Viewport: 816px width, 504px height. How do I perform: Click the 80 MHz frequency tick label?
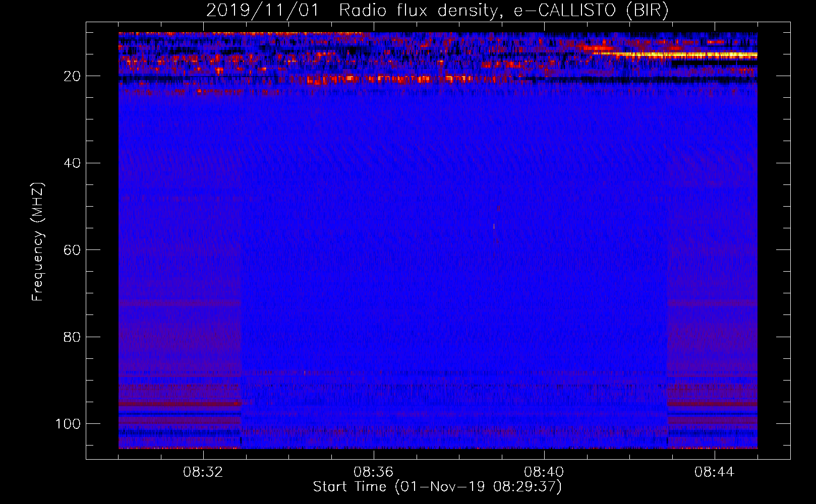pyautogui.click(x=72, y=337)
